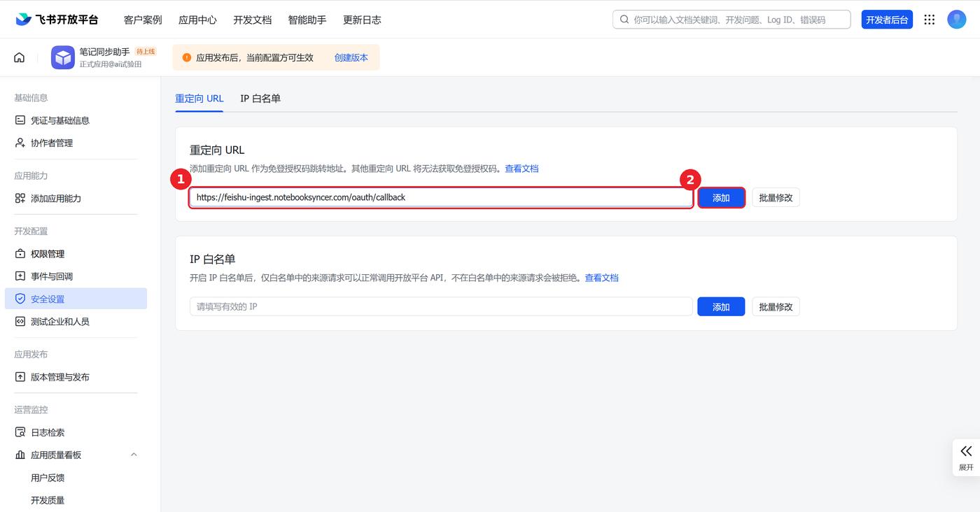Open 凭证与基础信息 in the sidebar
The height and width of the screenshot is (512, 980).
pyautogui.click(x=76, y=120)
